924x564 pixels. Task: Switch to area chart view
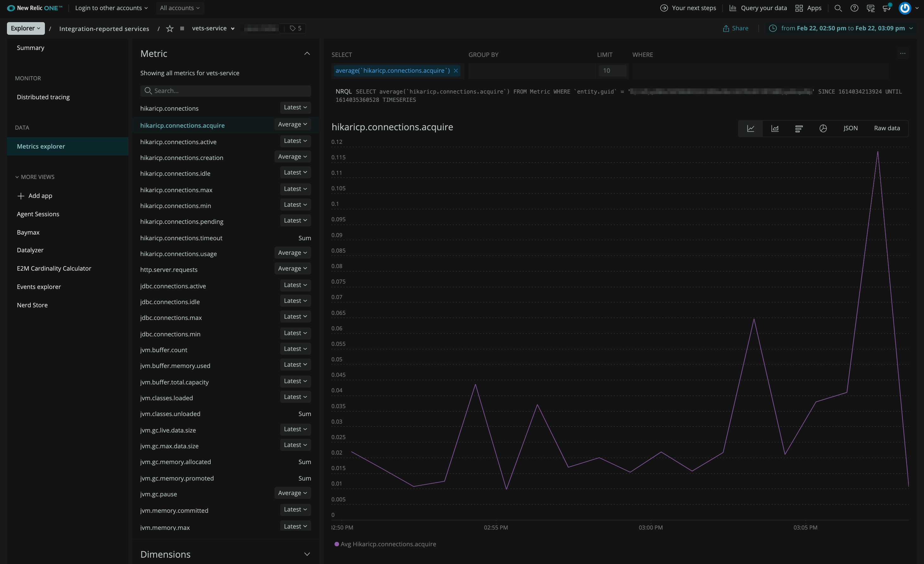coord(775,128)
